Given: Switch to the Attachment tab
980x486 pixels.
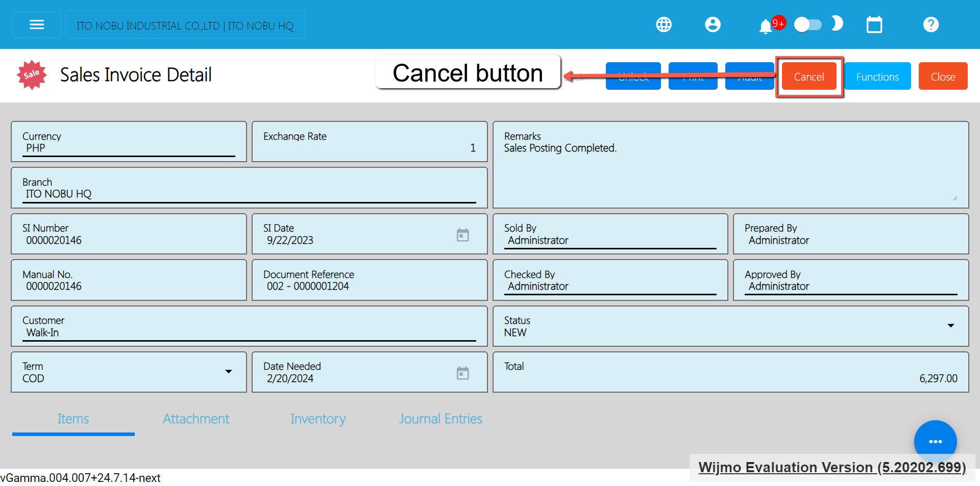Looking at the screenshot, I should point(196,419).
